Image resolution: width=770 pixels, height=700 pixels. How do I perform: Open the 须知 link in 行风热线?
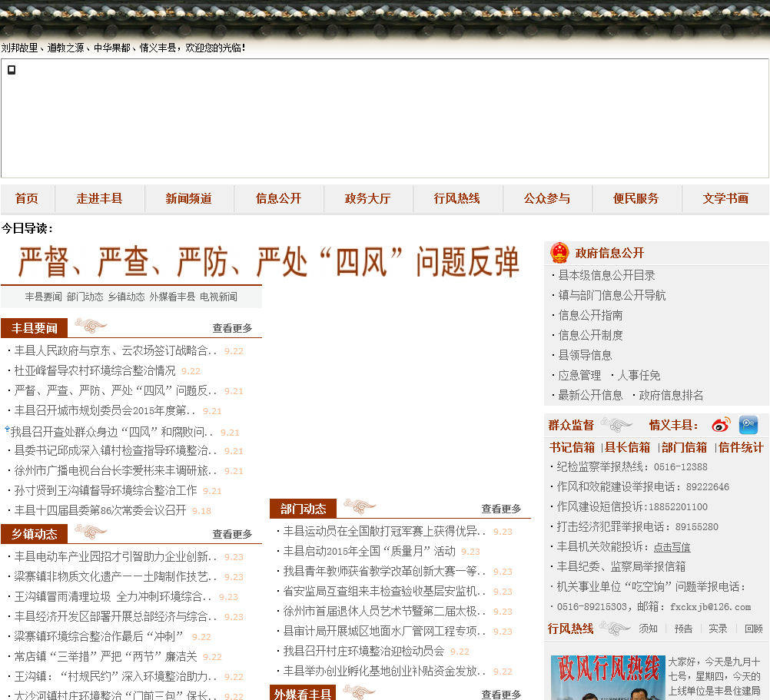649,629
